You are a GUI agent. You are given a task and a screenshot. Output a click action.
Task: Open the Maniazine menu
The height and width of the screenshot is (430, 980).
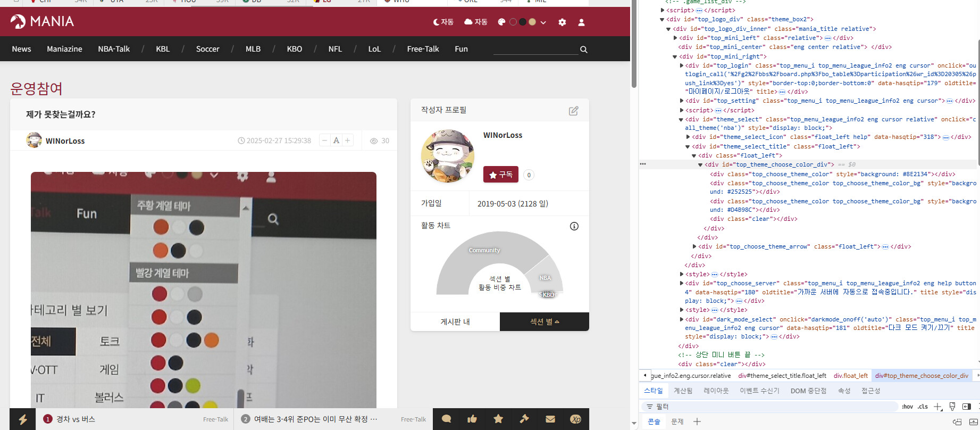coord(64,49)
